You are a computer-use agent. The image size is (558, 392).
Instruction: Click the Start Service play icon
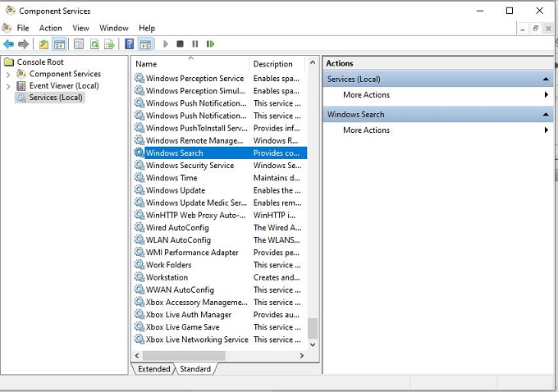tap(166, 44)
